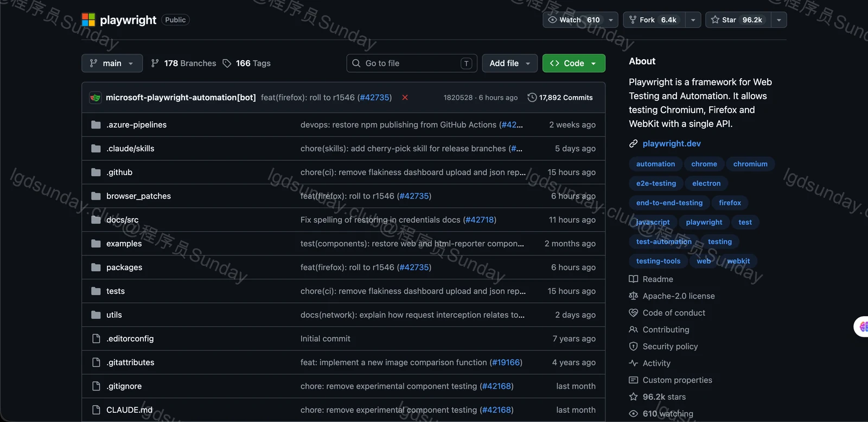
Task: Click the CLAUDE.md file icon
Action: (x=96, y=410)
